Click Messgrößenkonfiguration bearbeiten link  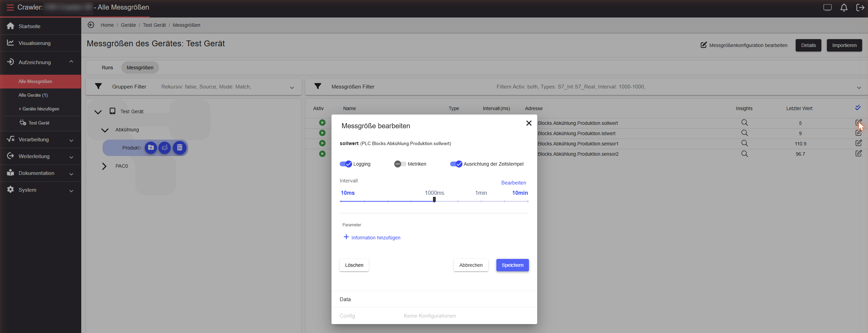(x=744, y=45)
